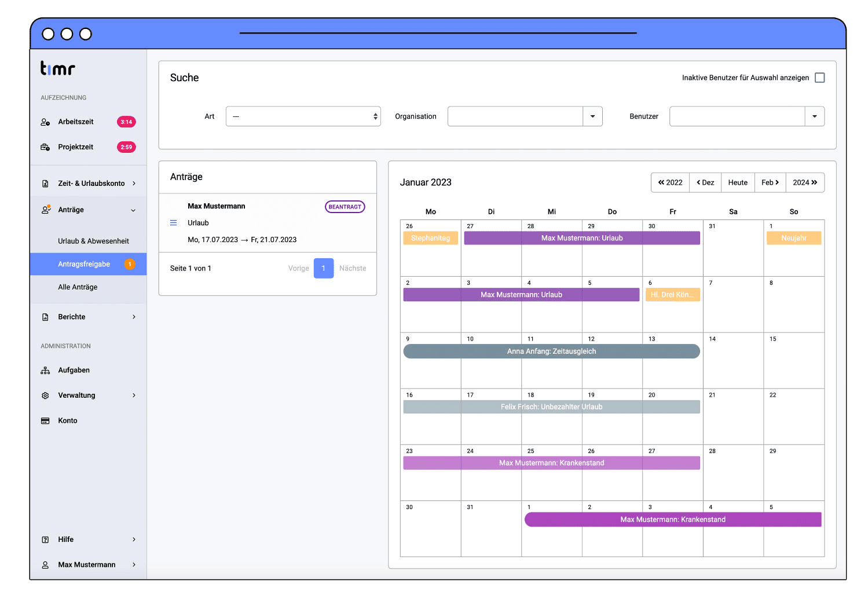The width and height of the screenshot is (868, 615).
Task: Go to previous month Dez
Action: 705,182
